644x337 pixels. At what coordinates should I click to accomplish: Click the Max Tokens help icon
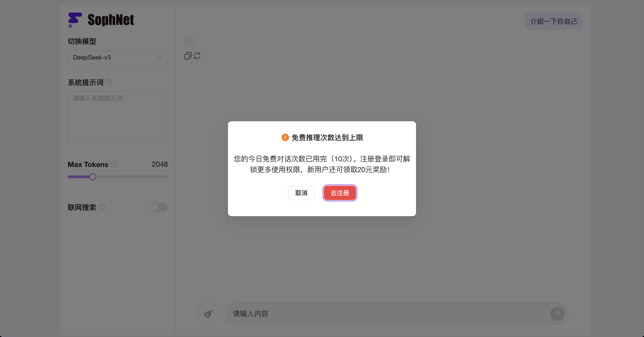coord(114,164)
